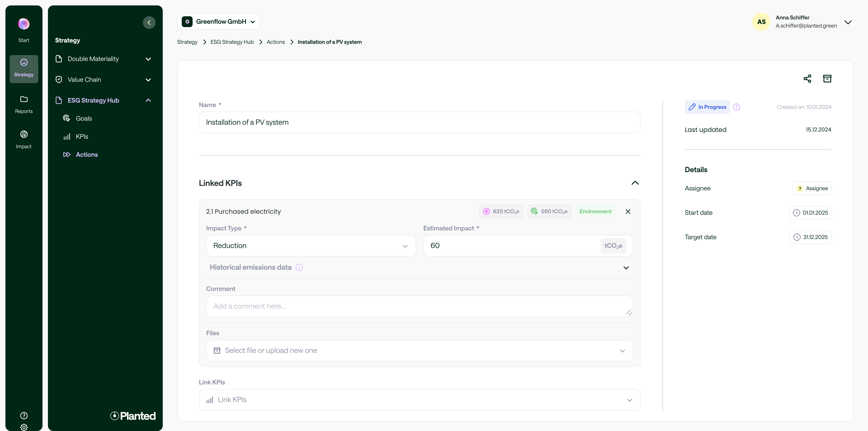Viewport: 868px width, 431px height.
Task: Open Anna Schiffer account menu chevron
Action: click(848, 22)
